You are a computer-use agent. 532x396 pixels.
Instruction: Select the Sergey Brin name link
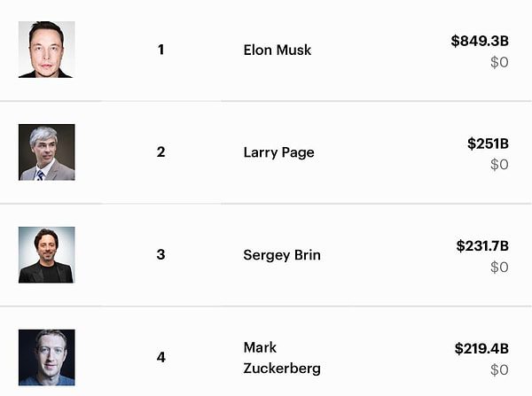point(282,255)
